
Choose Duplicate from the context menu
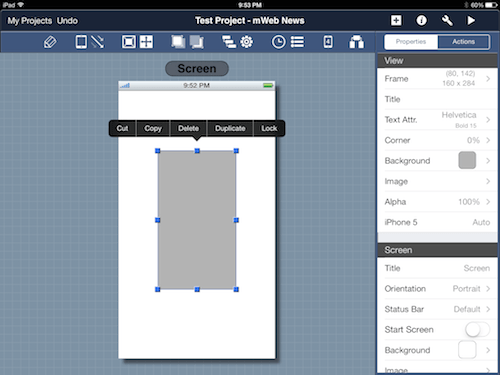(230, 128)
